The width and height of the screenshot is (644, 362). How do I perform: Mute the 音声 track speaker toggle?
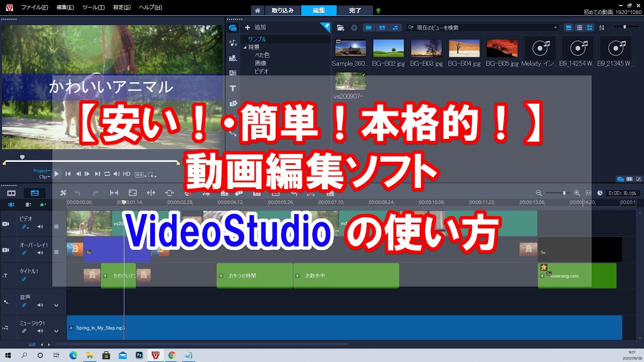(x=40, y=305)
